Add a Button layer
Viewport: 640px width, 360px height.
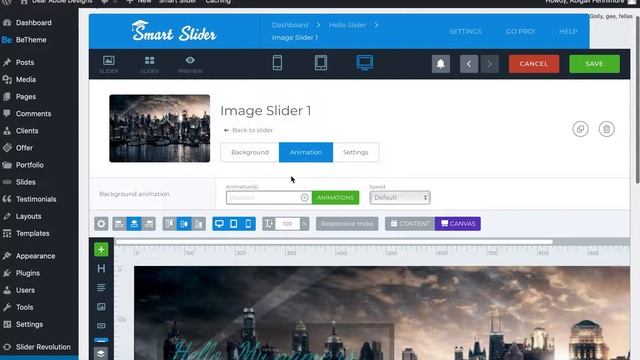coord(101,326)
